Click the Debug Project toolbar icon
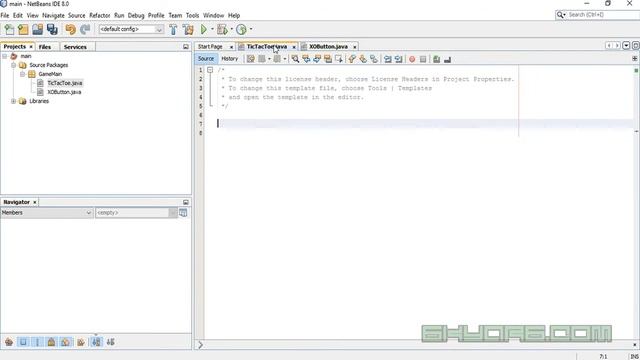This screenshot has height=360, width=640. pos(222,29)
